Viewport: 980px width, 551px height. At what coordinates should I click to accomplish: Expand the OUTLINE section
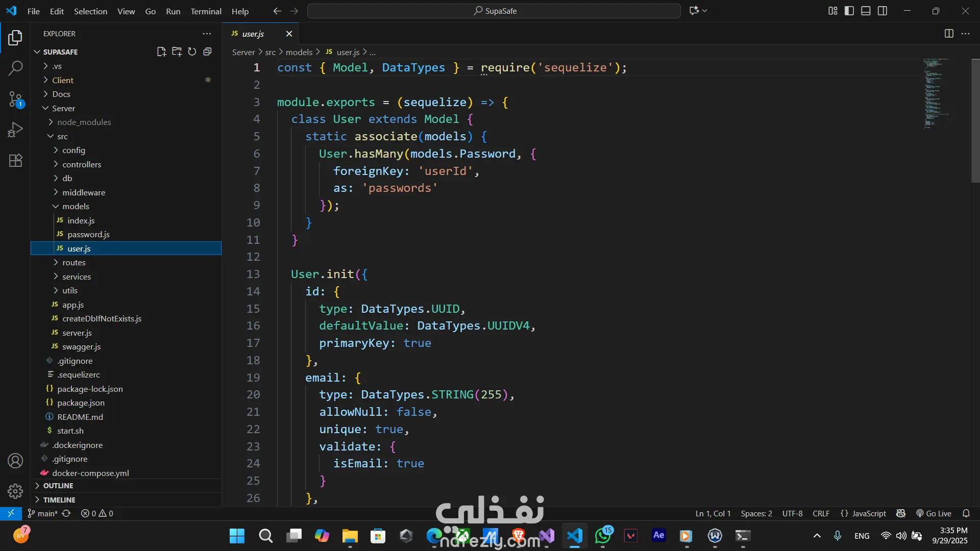(58, 486)
